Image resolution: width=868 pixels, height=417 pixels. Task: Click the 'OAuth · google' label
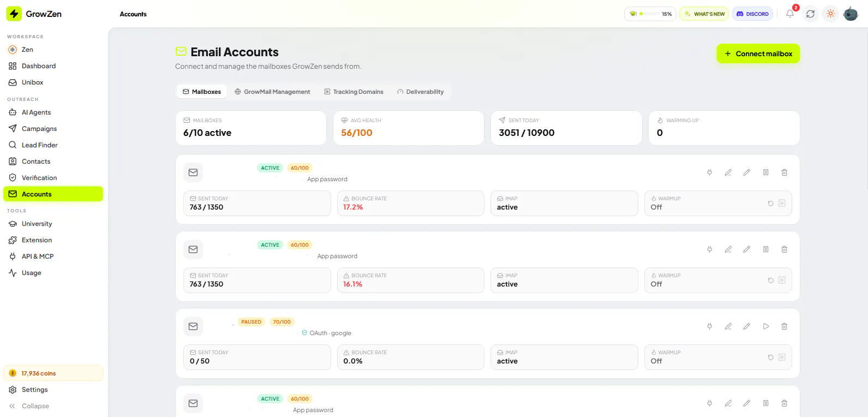(331, 333)
